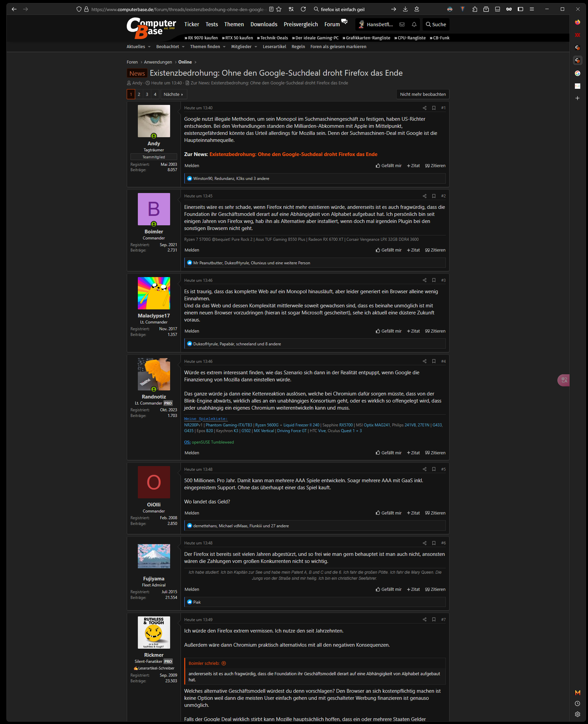Click +Zitat on Malaclypse17's post
588x724 pixels.
(x=413, y=331)
